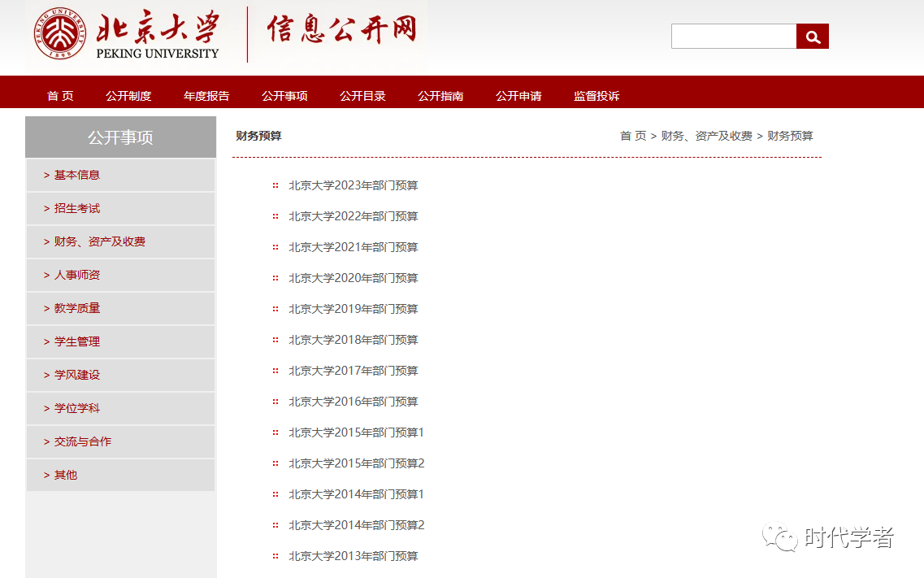The image size is (924, 578).
Task: Click the Peking University round seal logo
Action: [59, 33]
